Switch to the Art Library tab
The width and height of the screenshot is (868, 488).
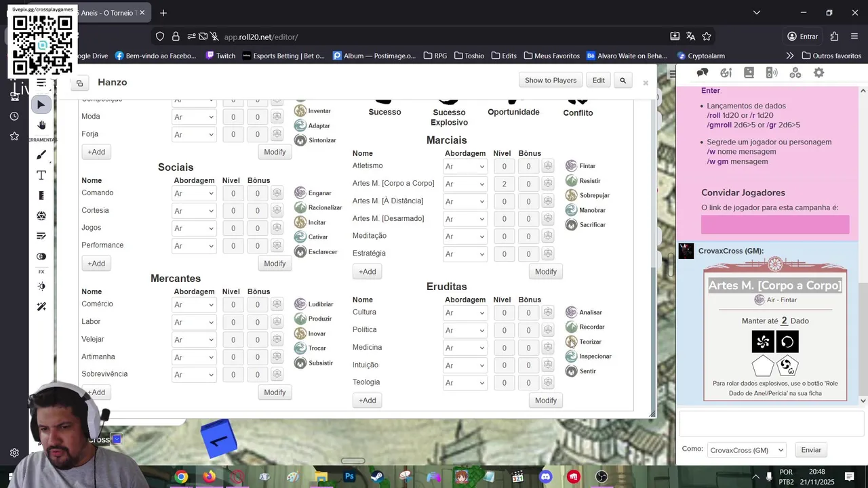coord(726,73)
